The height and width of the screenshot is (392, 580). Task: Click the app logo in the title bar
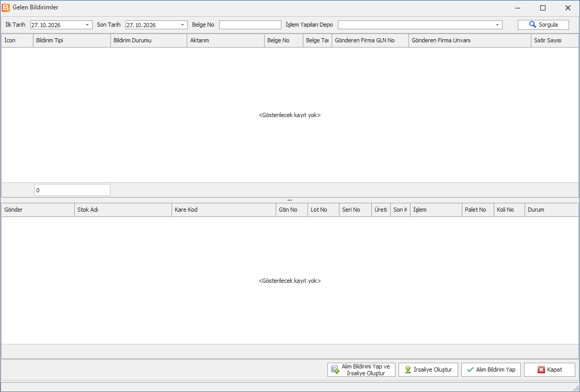tap(6, 8)
